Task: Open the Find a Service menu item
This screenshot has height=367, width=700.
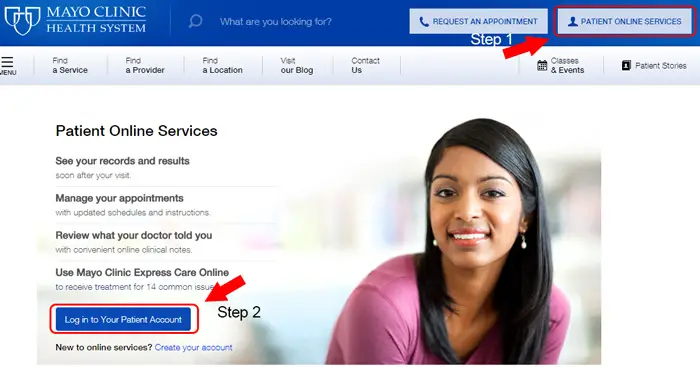Action: 70,65
